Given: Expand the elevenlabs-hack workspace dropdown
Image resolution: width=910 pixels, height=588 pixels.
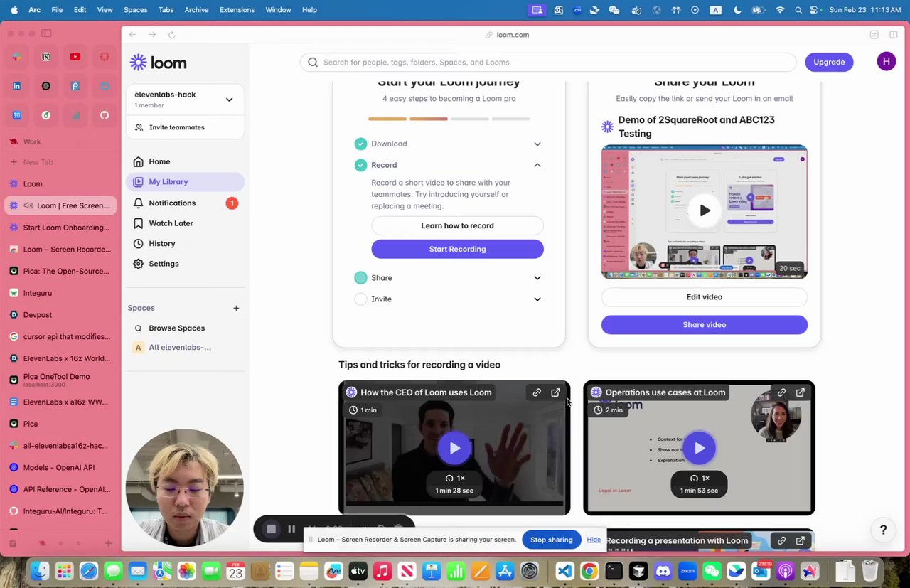Looking at the screenshot, I should click(x=229, y=100).
